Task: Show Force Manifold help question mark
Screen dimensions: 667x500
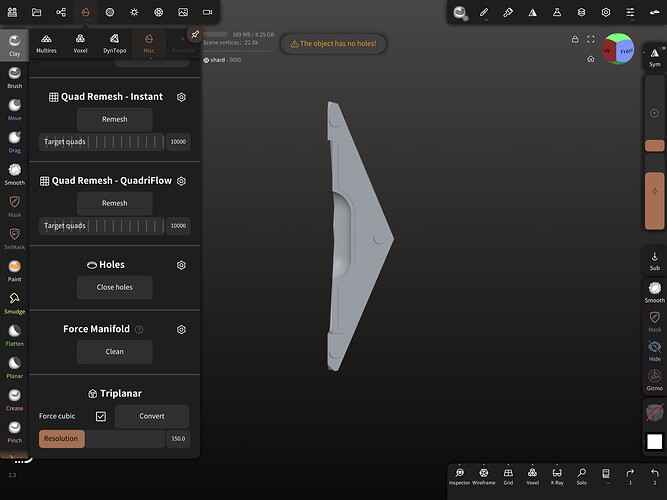Action: coord(139,329)
